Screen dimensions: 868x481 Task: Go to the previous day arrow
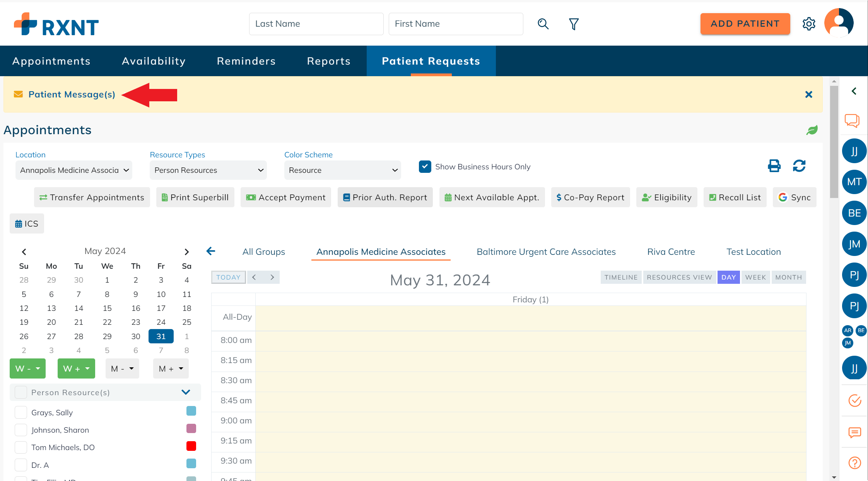tap(255, 277)
